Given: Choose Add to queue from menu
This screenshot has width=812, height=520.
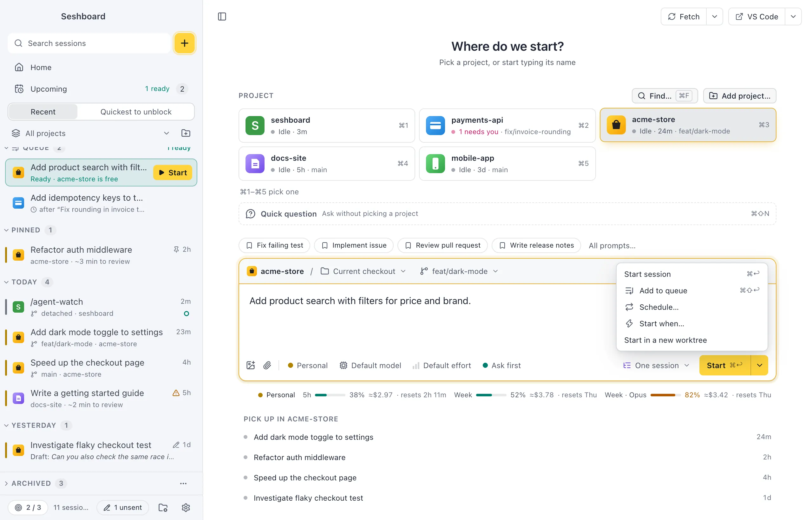Looking at the screenshot, I should point(692,290).
